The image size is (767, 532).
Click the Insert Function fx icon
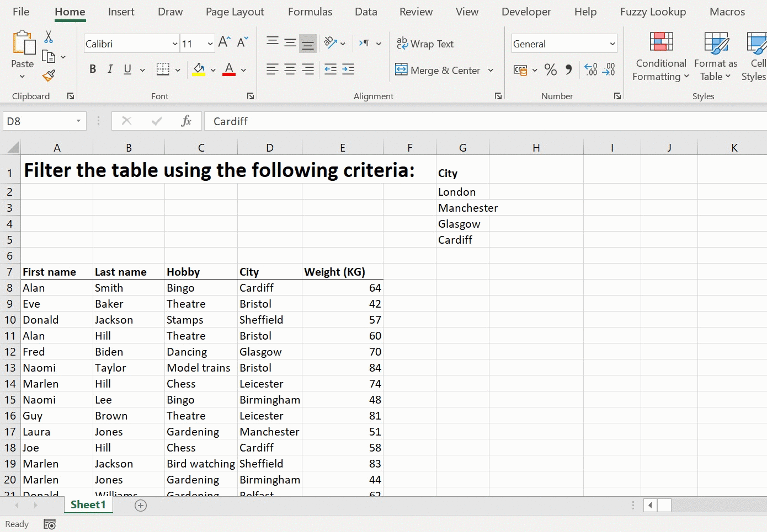point(186,121)
